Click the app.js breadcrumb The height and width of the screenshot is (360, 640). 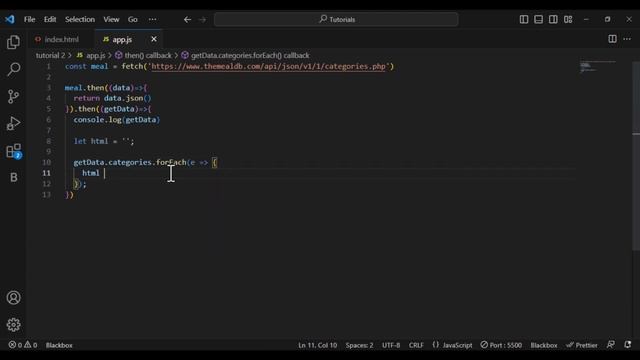click(91, 55)
